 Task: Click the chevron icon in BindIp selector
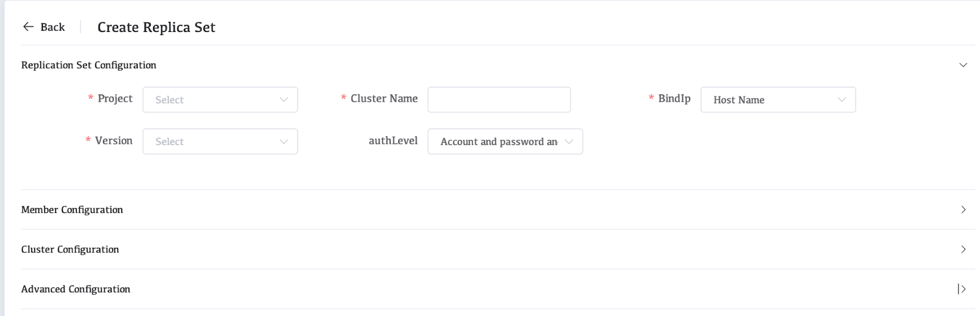coord(842,100)
